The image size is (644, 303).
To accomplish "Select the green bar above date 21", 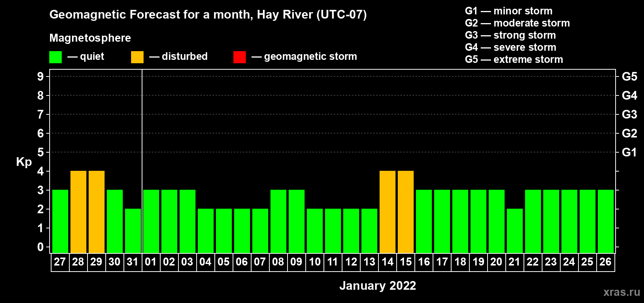I will click(x=515, y=231).
